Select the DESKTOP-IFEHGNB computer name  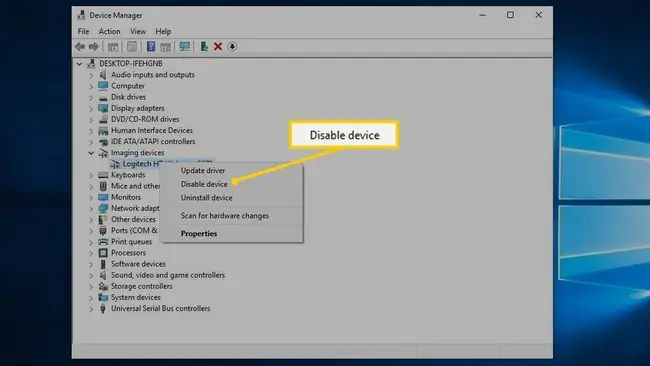pyautogui.click(x=131, y=63)
